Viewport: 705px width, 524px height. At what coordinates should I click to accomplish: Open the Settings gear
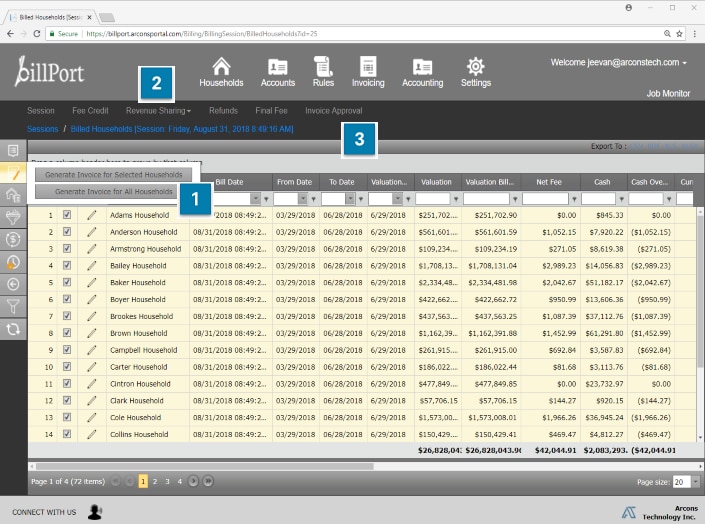476,72
